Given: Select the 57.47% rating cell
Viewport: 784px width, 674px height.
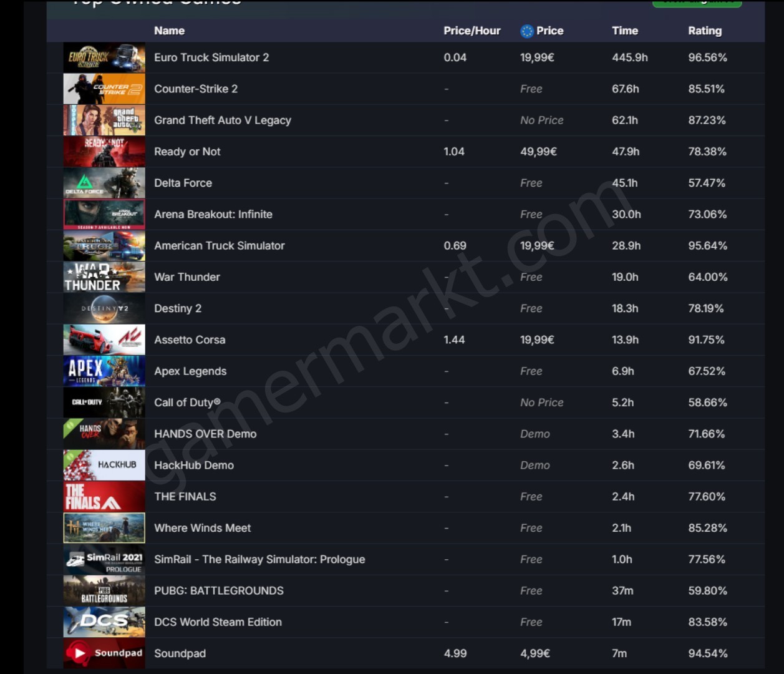Looking at the screenshot, I should tap(707, 183).
